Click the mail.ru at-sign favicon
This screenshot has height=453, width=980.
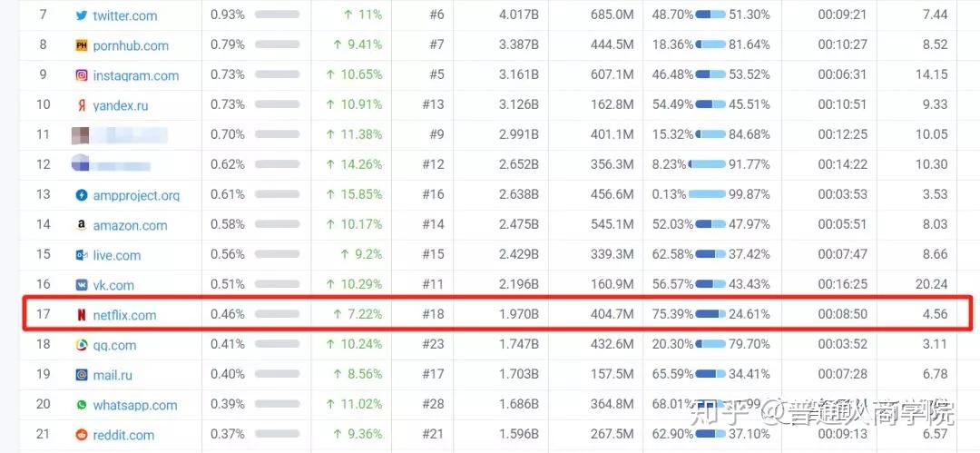(82, 376)
